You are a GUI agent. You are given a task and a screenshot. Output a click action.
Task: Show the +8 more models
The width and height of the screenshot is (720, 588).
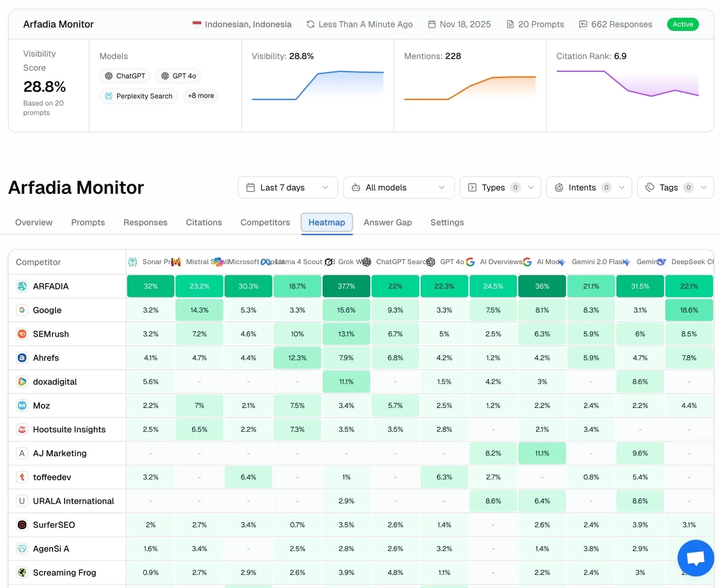coord(201,96)
